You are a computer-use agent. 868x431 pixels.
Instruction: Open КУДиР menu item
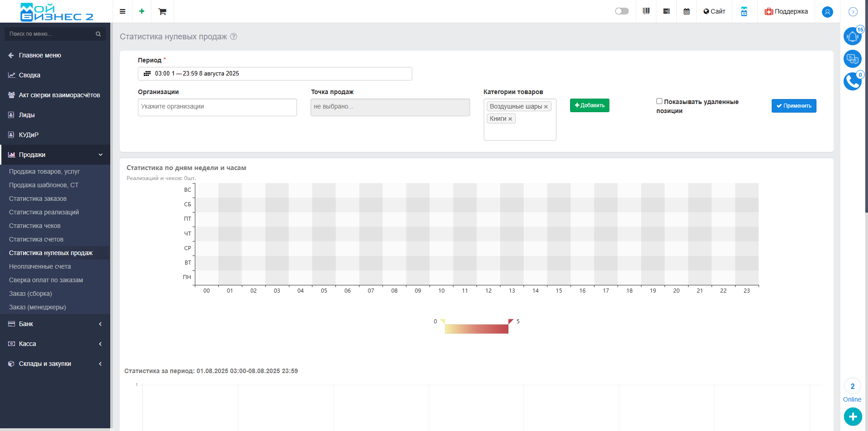(55, 135)
